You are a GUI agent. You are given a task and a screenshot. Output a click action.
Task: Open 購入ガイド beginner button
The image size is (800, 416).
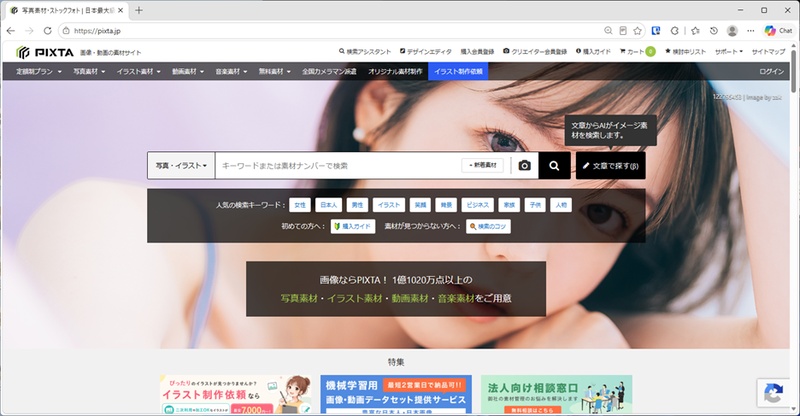[353, 226]
